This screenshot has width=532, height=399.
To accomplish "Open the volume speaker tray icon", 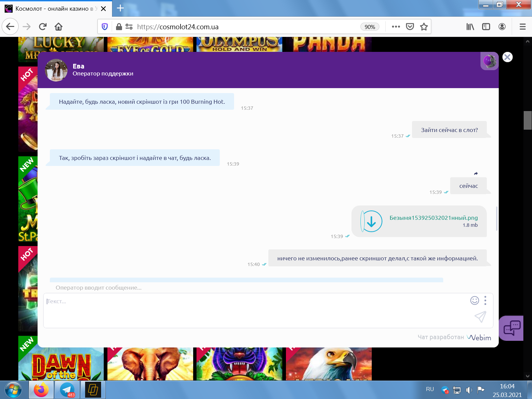I will pos(469,390).
